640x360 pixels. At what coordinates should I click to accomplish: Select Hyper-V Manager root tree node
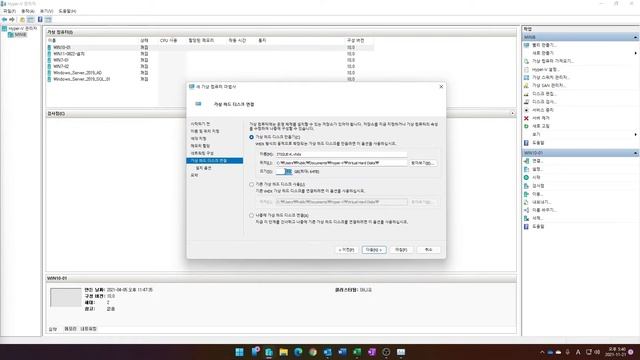(x=20, y=29)
